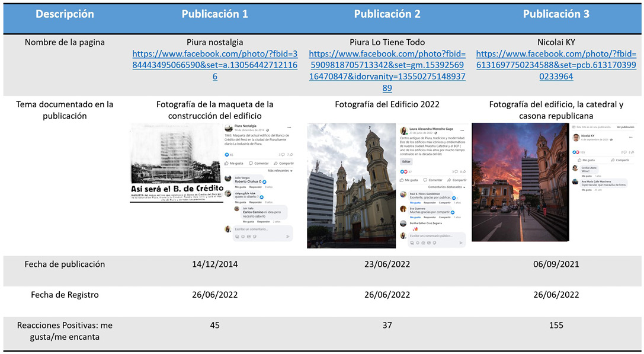Open the black-and-white building maqueta photo
This screenshot has width=644, height=354.
coord(175,163)
